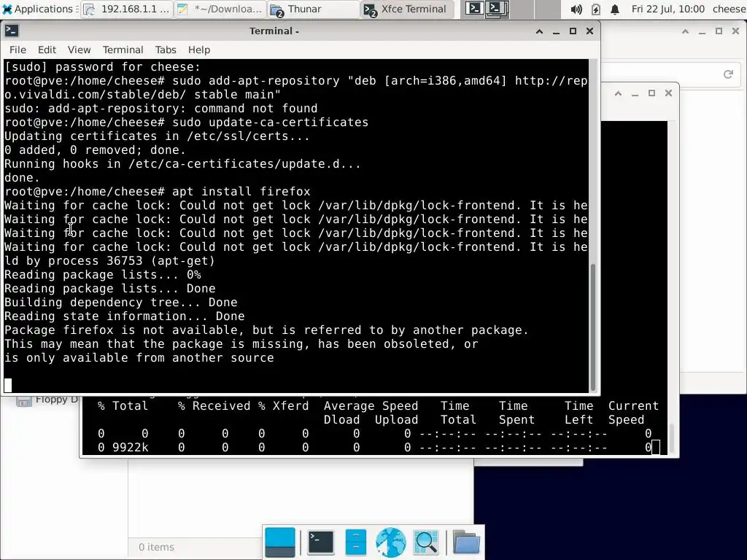The image size is (747, 560).
Task: Roll up the rearmost background window
Action: (685, 31)
